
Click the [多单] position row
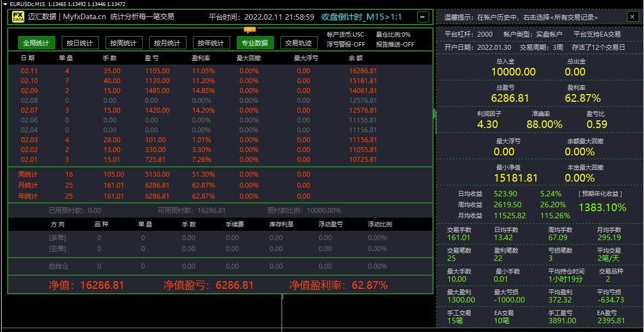click(220, 237)
